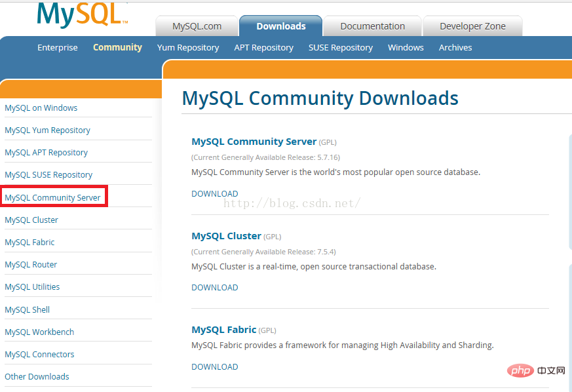Click the Community Server description sentence
The height and width of the screenshot is (392, 572).
click(336, 172)
